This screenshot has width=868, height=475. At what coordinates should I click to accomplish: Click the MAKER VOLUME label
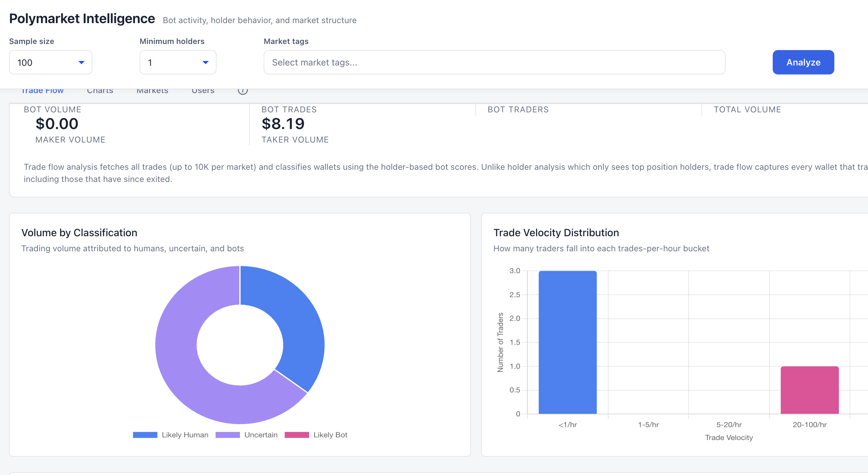(x=71, y=140)
